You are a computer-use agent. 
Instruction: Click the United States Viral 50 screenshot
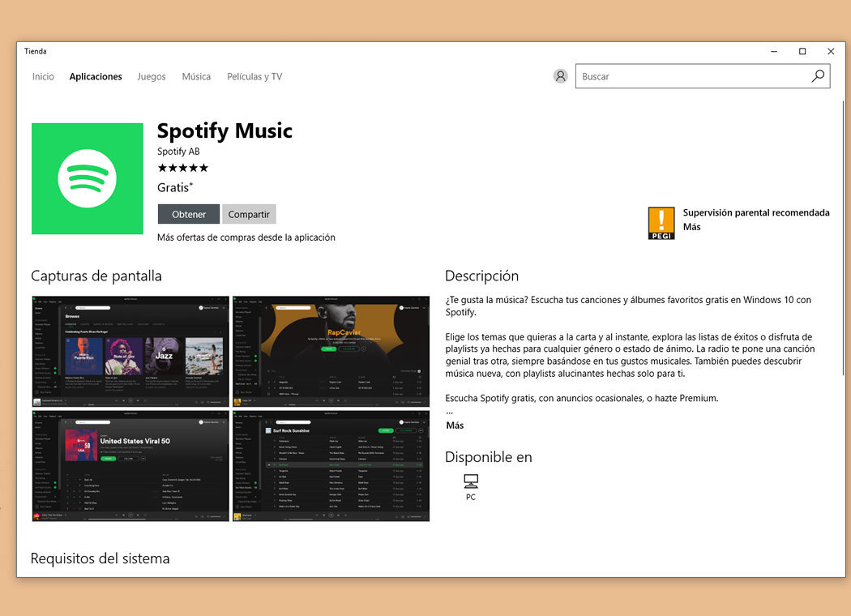pos(130,464)
